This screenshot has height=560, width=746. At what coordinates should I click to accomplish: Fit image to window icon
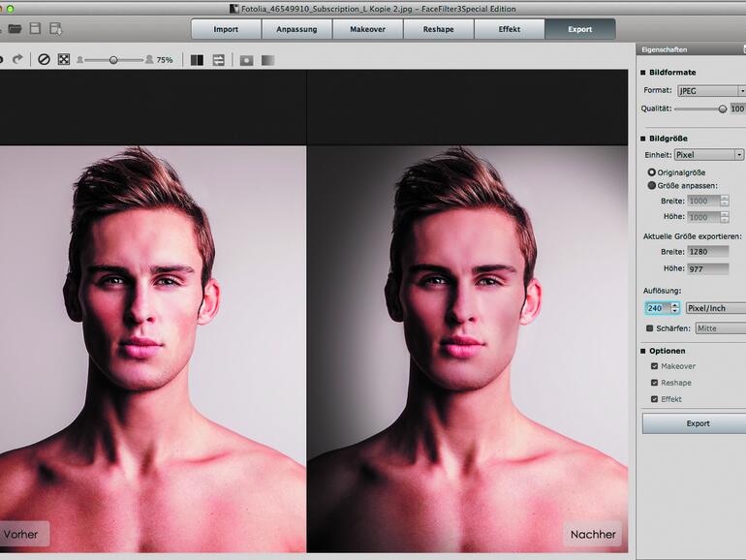(64, 59)
